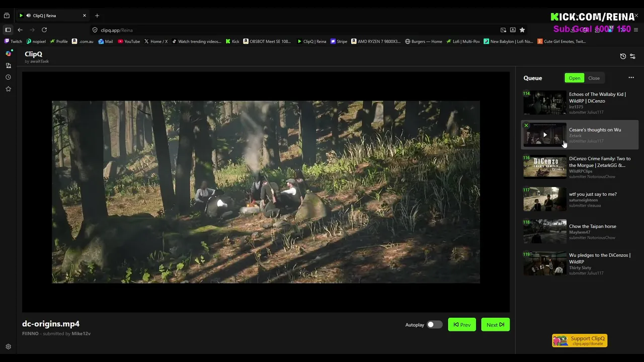Screen dimensions: 644x362
Task: Open the OBSBOT Meet SE bookmark
Action: pyautogui.click(x=268, y=41)
